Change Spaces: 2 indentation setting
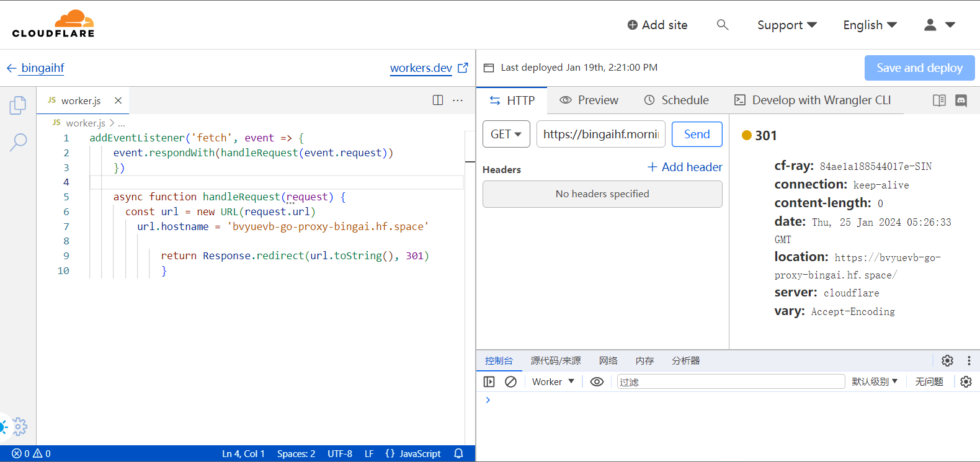 296,453
